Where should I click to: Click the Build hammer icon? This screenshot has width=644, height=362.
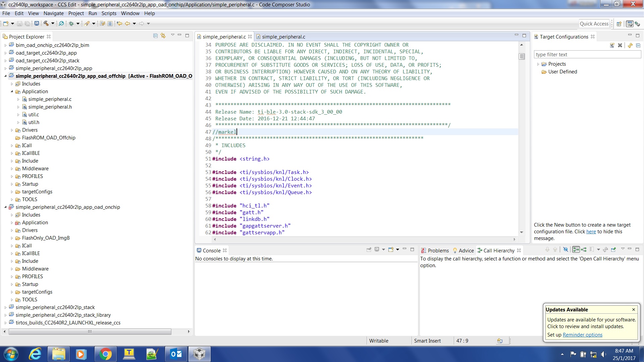[x=46, y=23]
